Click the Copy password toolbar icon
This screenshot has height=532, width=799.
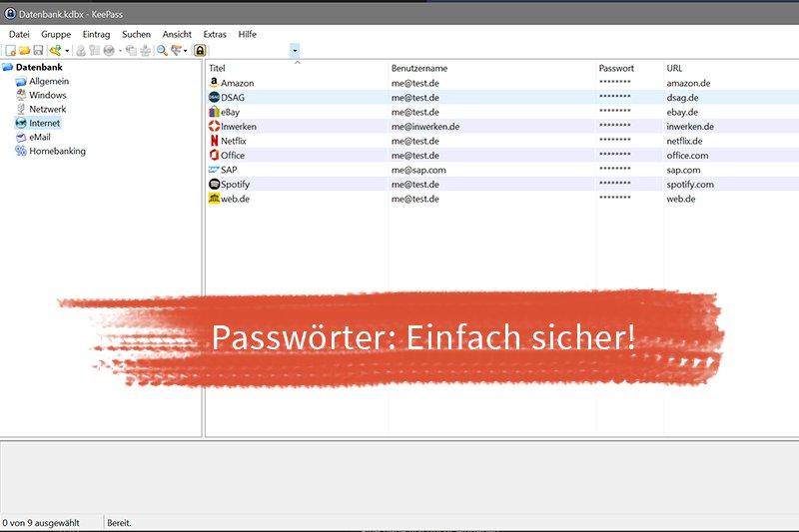click(x=94, y=50)
